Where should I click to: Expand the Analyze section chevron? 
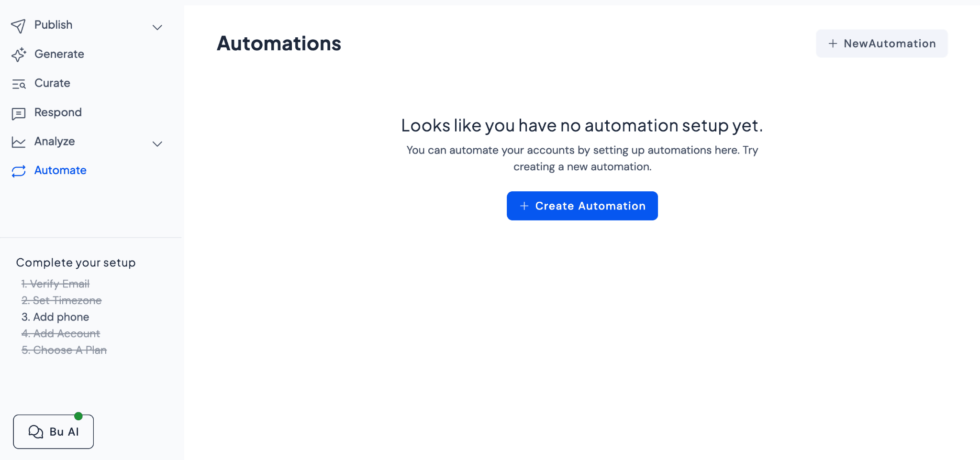(157, 143)
